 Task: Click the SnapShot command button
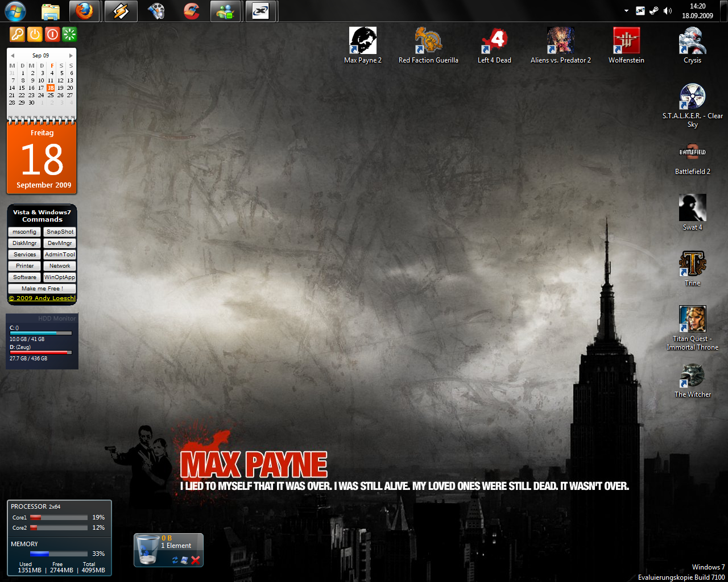pyautogui.click(x=60, y=232)
